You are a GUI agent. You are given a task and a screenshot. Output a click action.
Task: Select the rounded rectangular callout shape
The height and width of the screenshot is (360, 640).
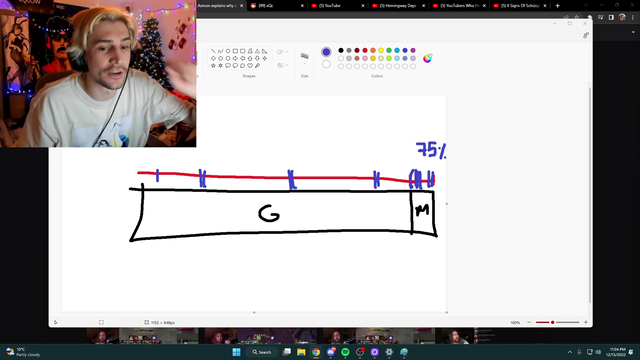228,65
